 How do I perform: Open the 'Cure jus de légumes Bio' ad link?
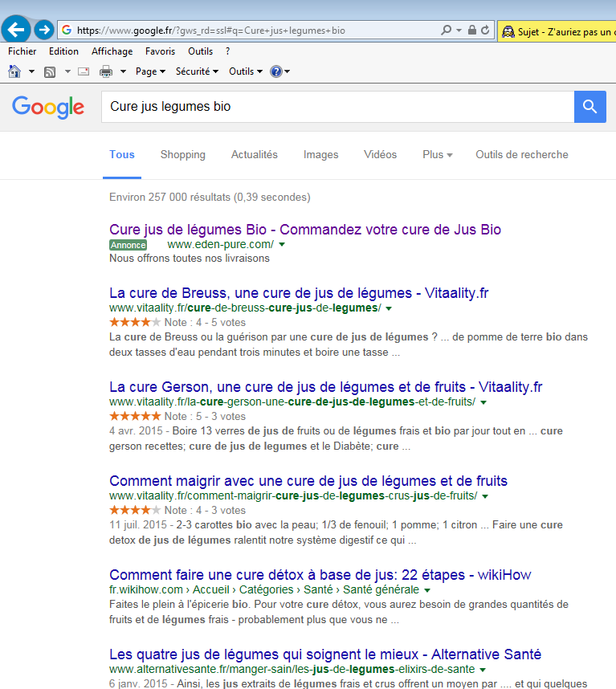pyautogui.click(x=305, y=230)
